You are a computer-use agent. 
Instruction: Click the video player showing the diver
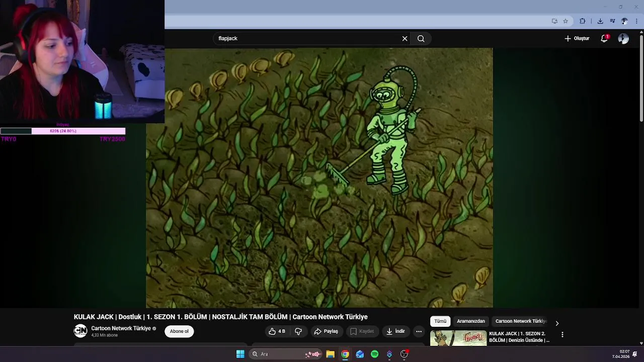coord(319,177)
